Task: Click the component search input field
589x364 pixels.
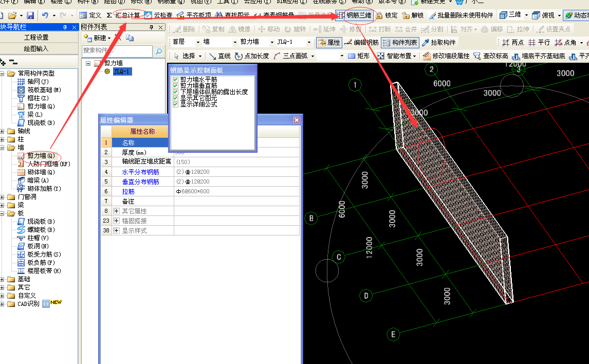Action: (x=117, y=51)
